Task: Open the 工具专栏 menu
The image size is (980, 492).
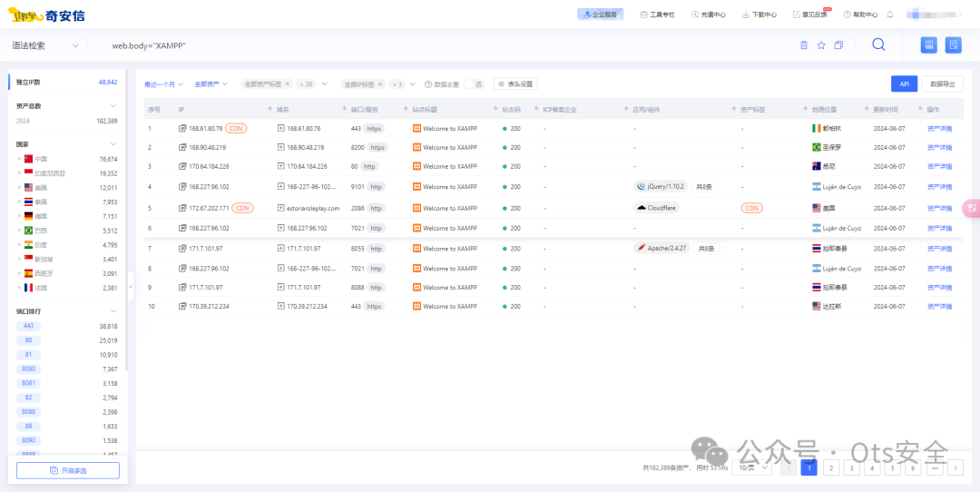Action: coord(658,15)
